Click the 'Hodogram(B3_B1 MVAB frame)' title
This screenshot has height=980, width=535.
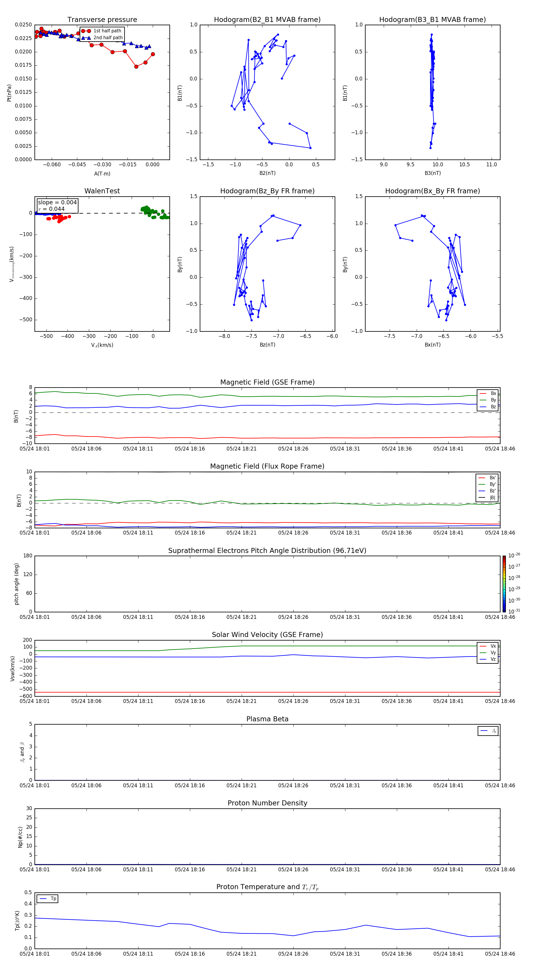pos(432,20)
